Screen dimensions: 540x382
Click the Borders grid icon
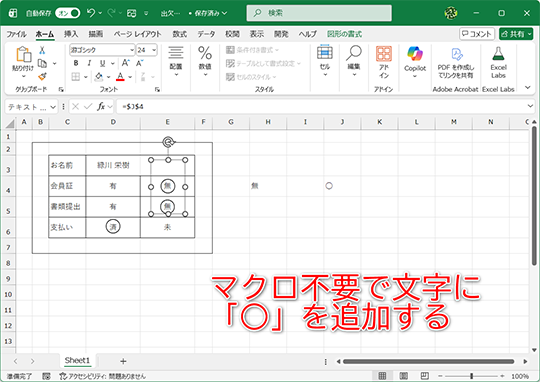(75, 76)
